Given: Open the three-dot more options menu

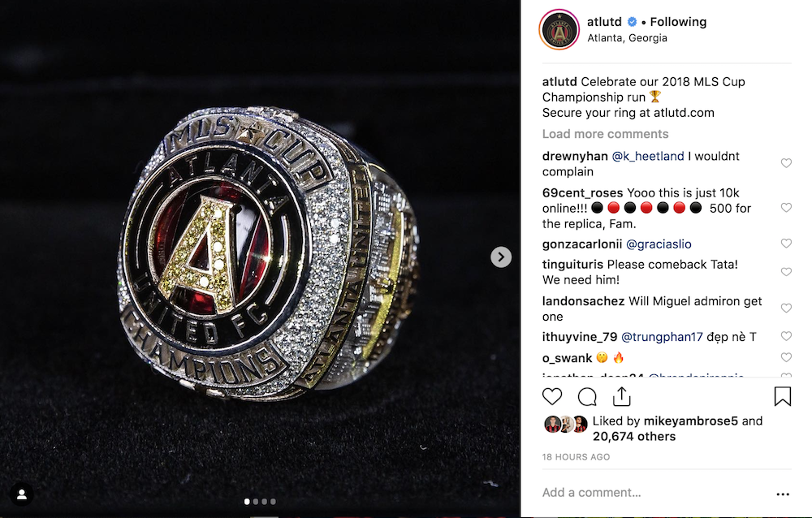Looking at the screenshot, I should coord(783,494).
